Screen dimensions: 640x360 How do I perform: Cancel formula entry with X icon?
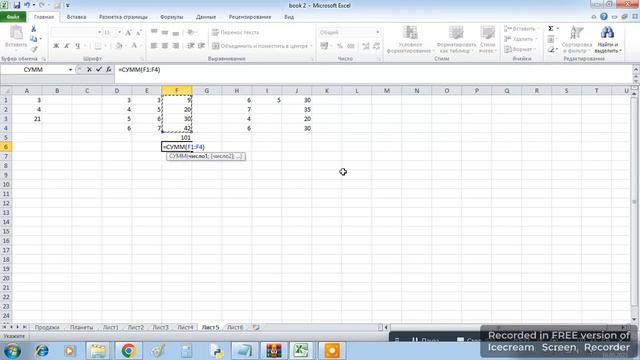[89, 69]
